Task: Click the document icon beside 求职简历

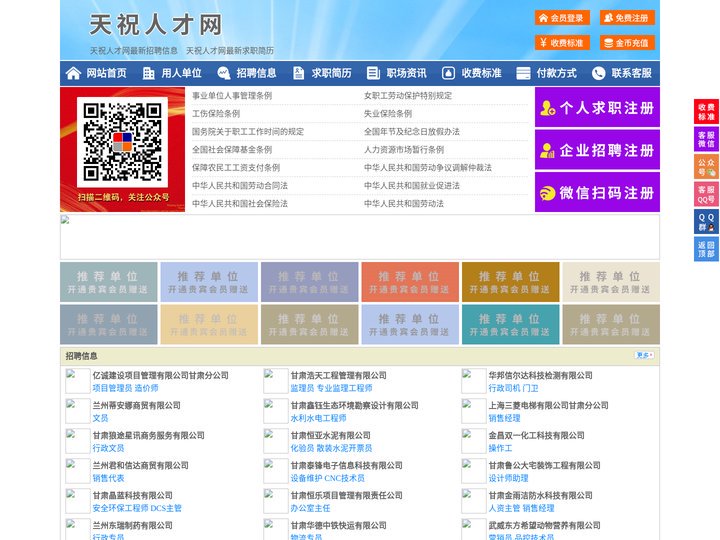Action: tap(298, 73)
